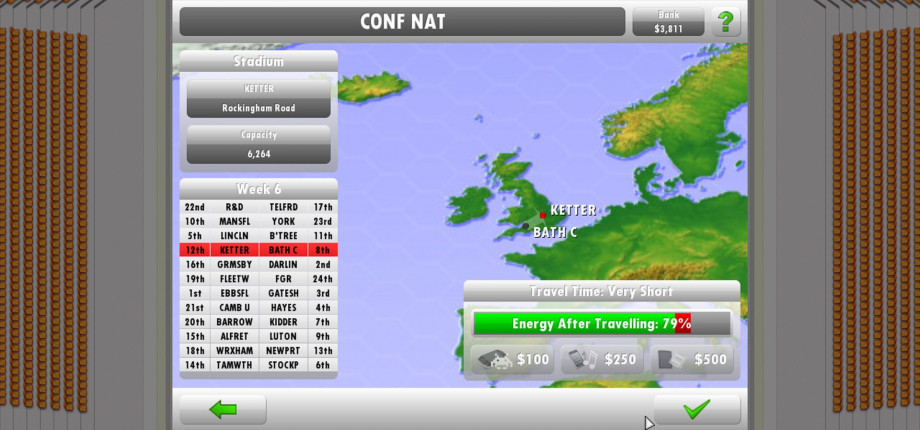Click the Travel Time: Very Short label

point(601,291)
